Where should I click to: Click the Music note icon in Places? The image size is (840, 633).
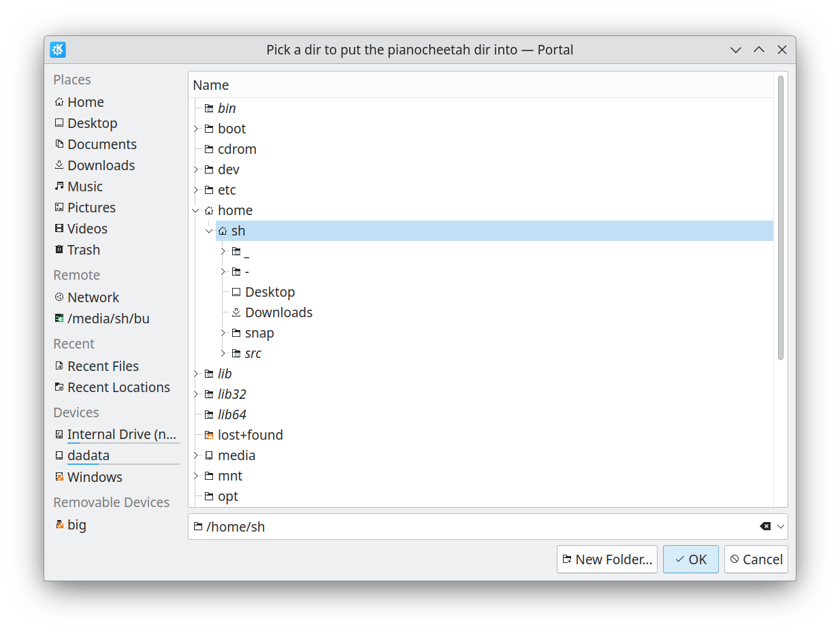point(59,186)
